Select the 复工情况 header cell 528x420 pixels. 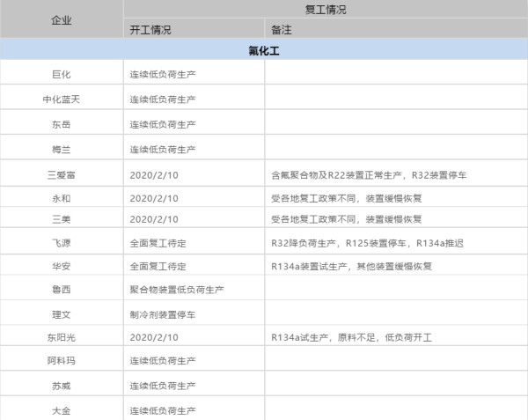click(326, 9)
